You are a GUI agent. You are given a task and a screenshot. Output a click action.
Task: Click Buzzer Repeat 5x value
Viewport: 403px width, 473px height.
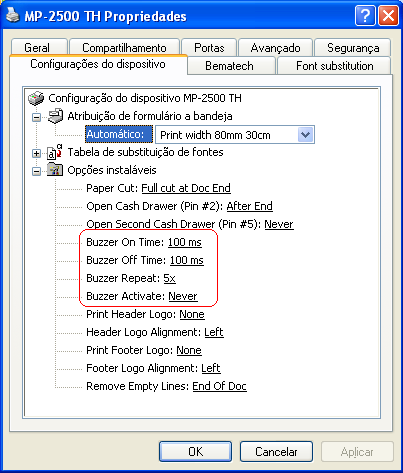[x=169, y=278]
